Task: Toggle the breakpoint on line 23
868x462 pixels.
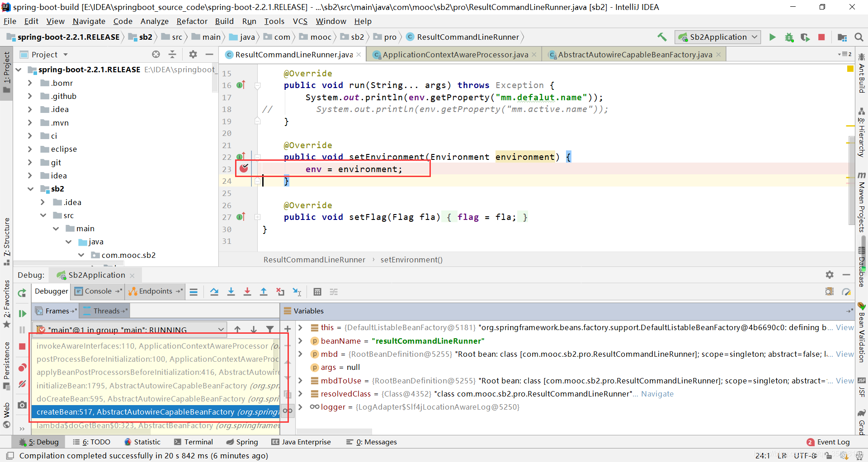Action: point(244,168)
